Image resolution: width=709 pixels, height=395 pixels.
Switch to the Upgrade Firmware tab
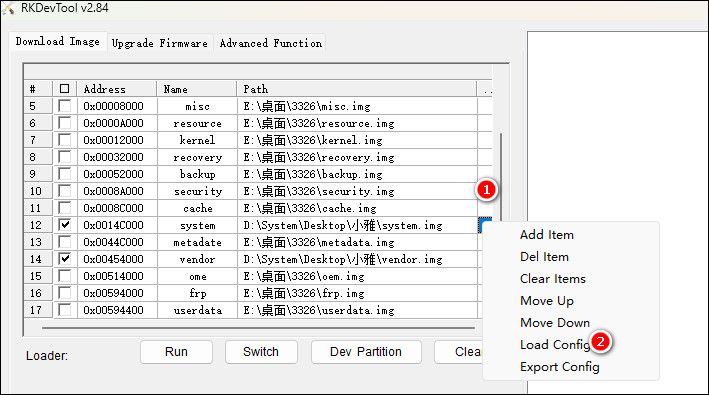160,43
